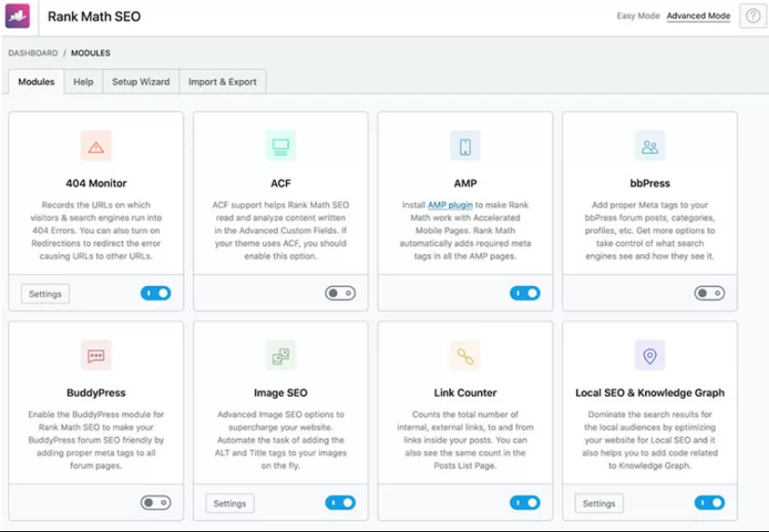Enable the BuddyPress module toggle
The image size is (769, 532).
pyautogui.click(x=156, y=503)
